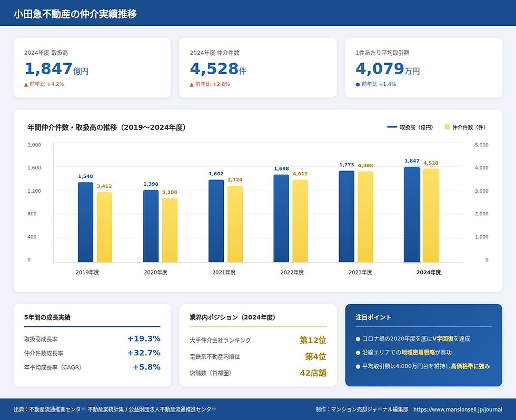Click the 2020年度 blue bar labeled 1,398
The image size is (516, 420).
coord(151,226)
